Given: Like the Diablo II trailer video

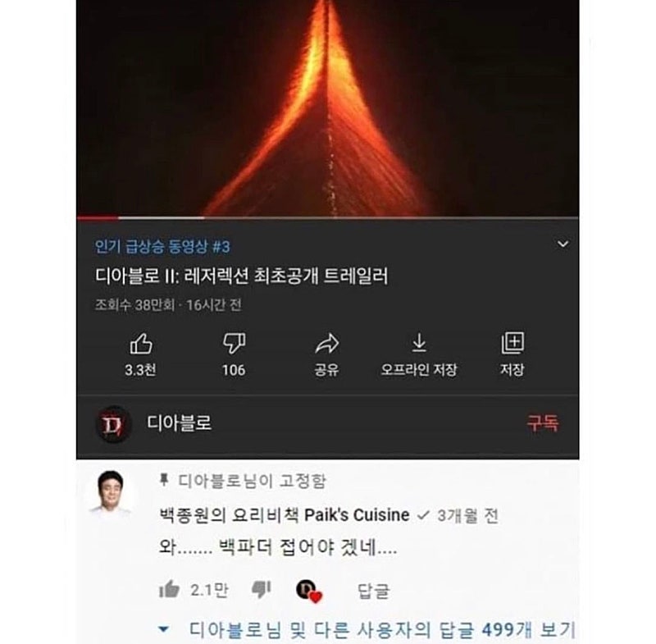Looking at the screenshot, I should [x=141, y=344].
